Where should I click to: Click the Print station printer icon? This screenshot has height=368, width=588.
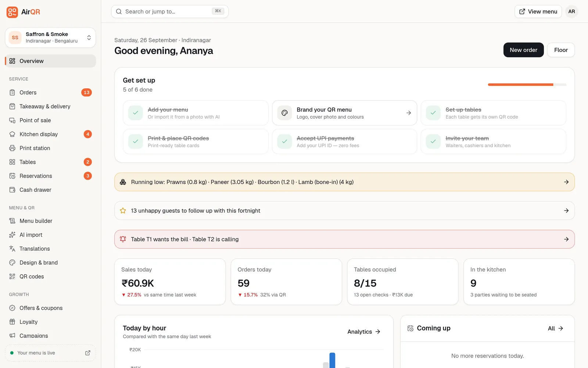12,148
